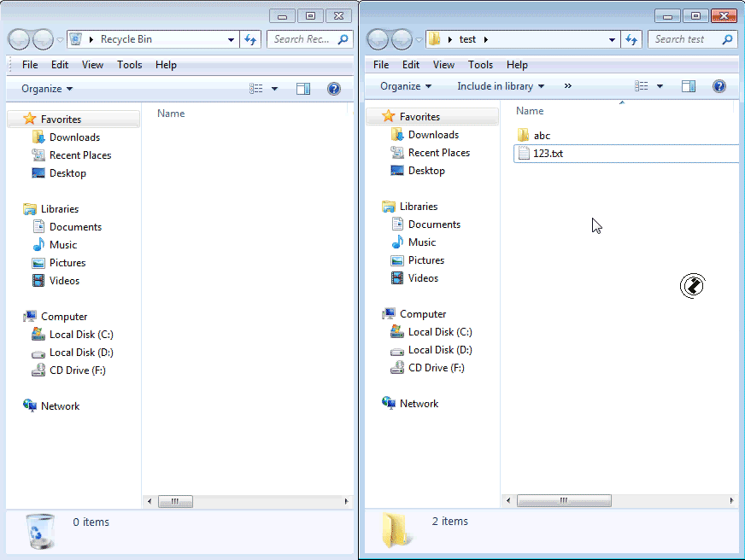Click horizontal scrollbar thumb in test window
The image size is (745, 560).
tap(564, 501)
